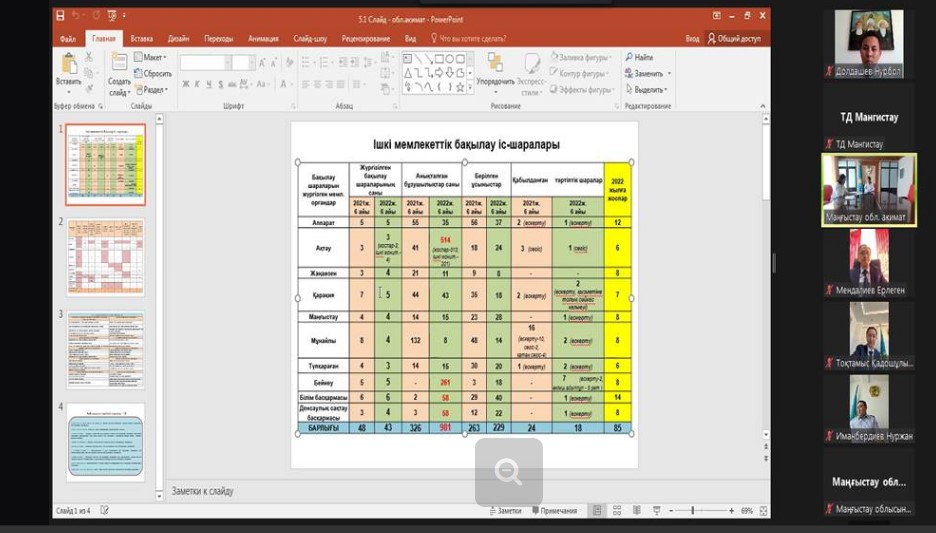Screen dimensions: 936x533
Task: Switch to the Переходы ribbon tab
Action: (218, 39)
